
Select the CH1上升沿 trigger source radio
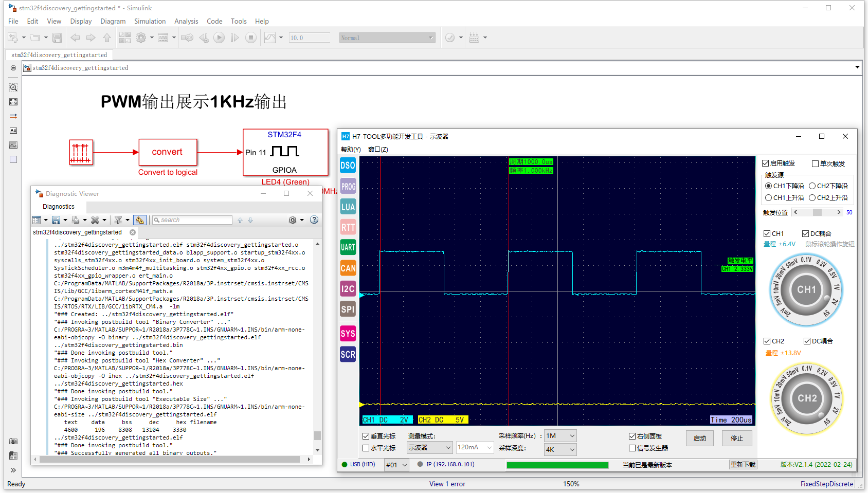[768, 197]
